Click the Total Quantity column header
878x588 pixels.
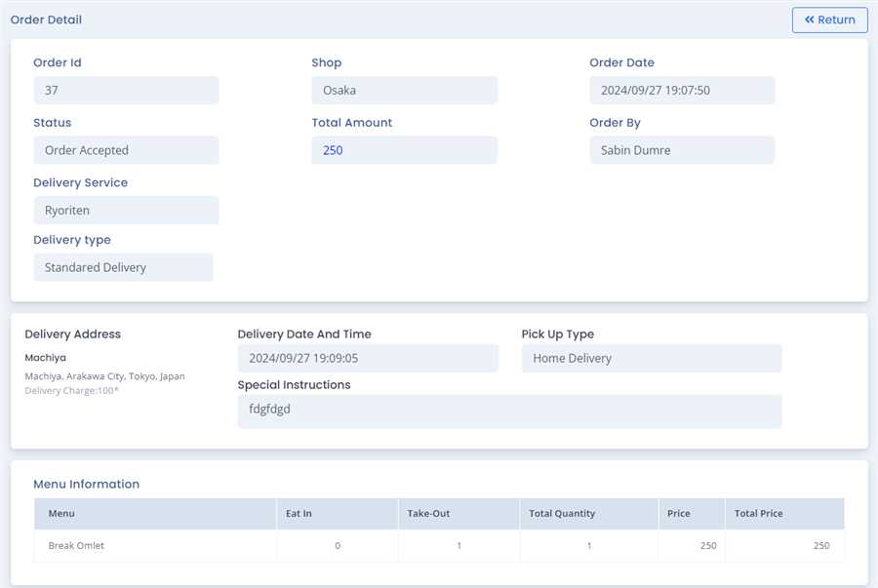[562, 514]
